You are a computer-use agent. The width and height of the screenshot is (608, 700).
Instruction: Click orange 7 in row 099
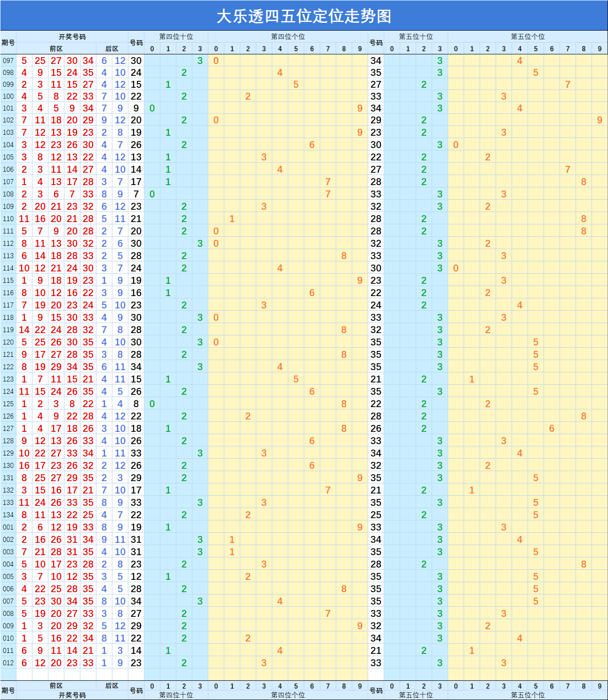tap(568, 84)
